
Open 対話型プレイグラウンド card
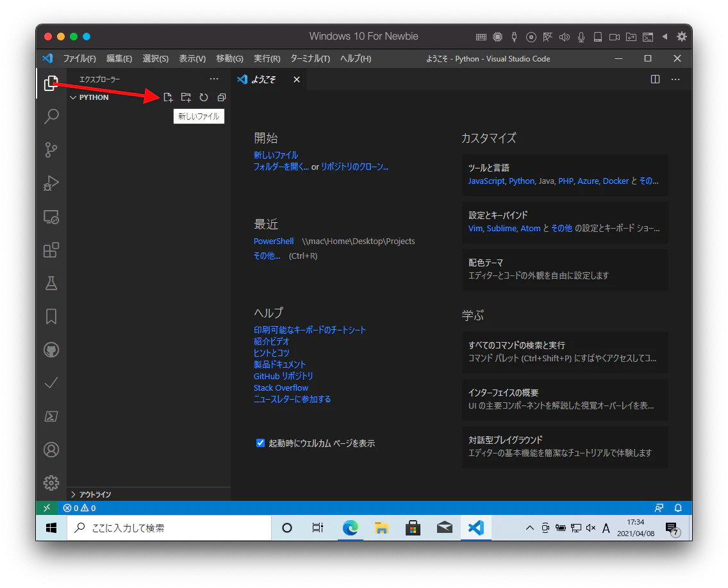click(x=565, y=447)
